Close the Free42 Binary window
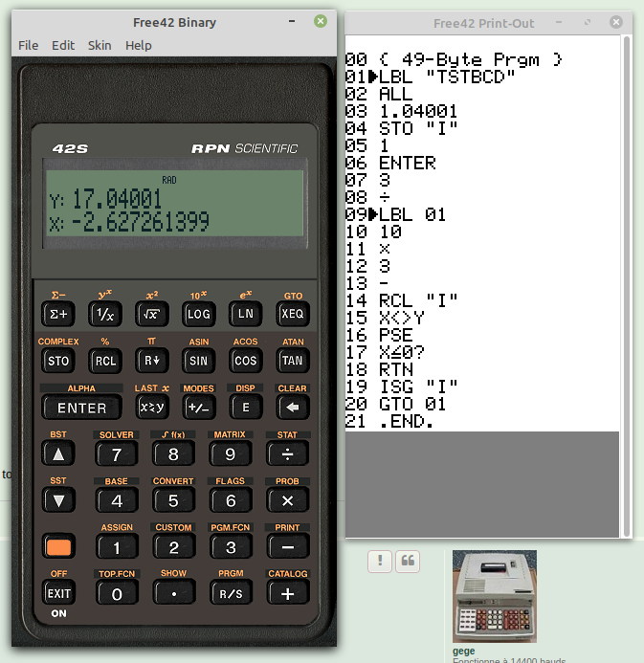 point(321,21)
